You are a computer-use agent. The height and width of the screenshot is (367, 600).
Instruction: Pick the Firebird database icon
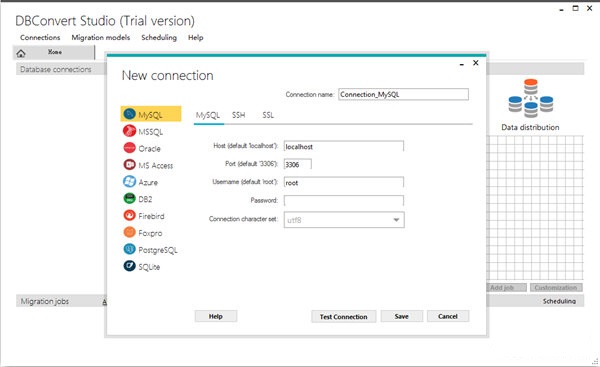[x=129, y=215]
